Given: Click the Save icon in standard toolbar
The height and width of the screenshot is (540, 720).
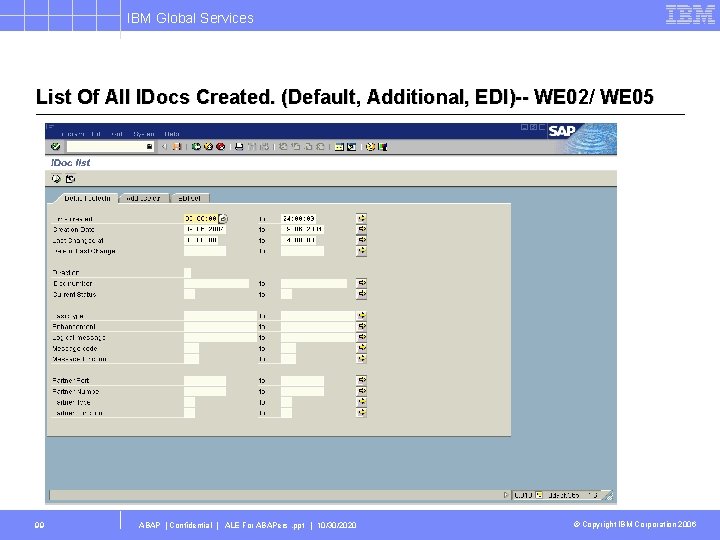Looking at the screenshot, I should 177,146.
